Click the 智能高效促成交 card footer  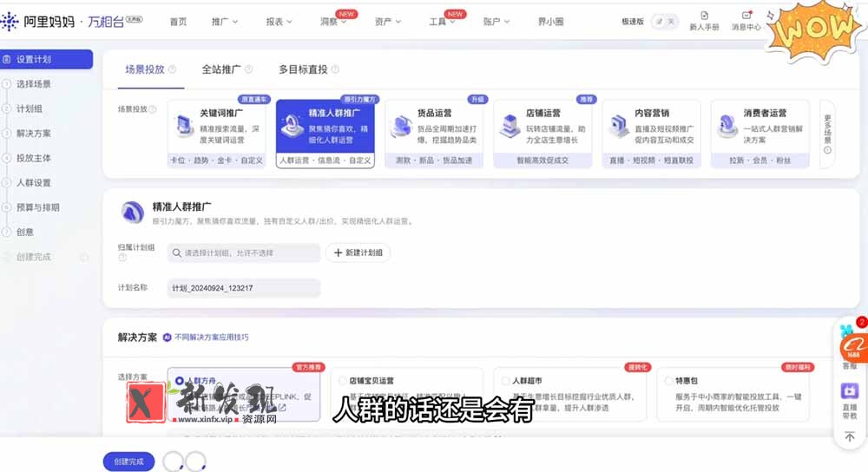coord(542,161)
